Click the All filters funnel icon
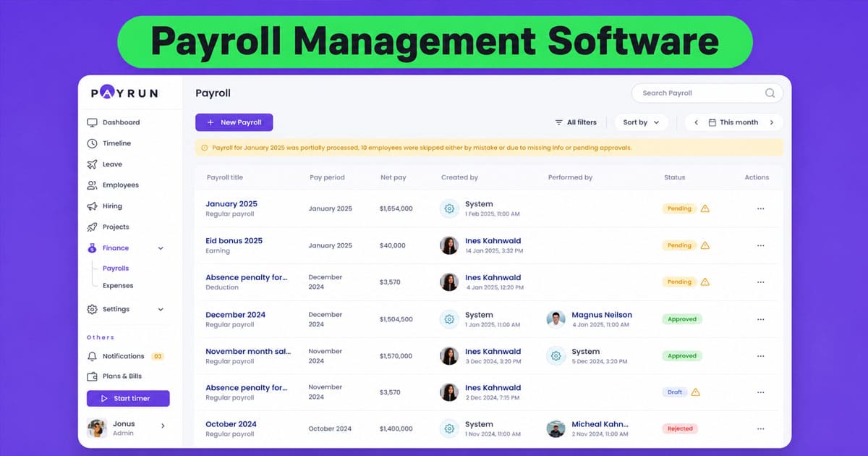Viewport: 868px width, 456px height. pyautogui.click(x=558, y=122)
